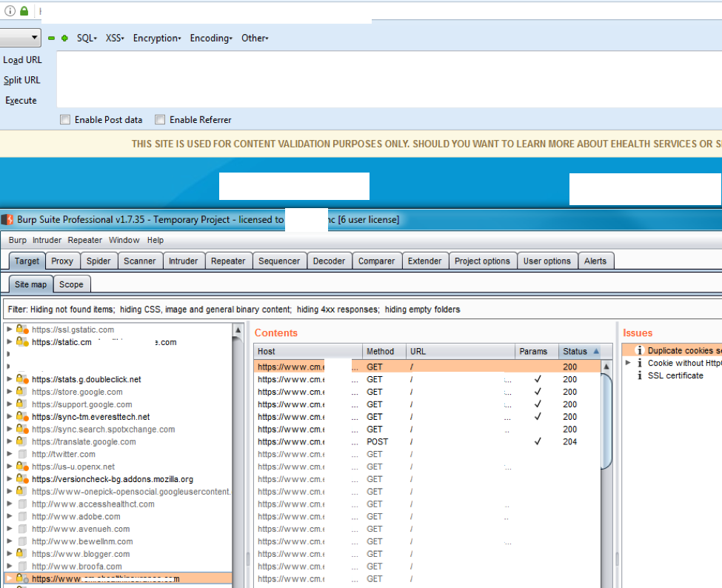Switch to the Proxy tab
This screenshot has height=588, width=722.
click(62, 261)
